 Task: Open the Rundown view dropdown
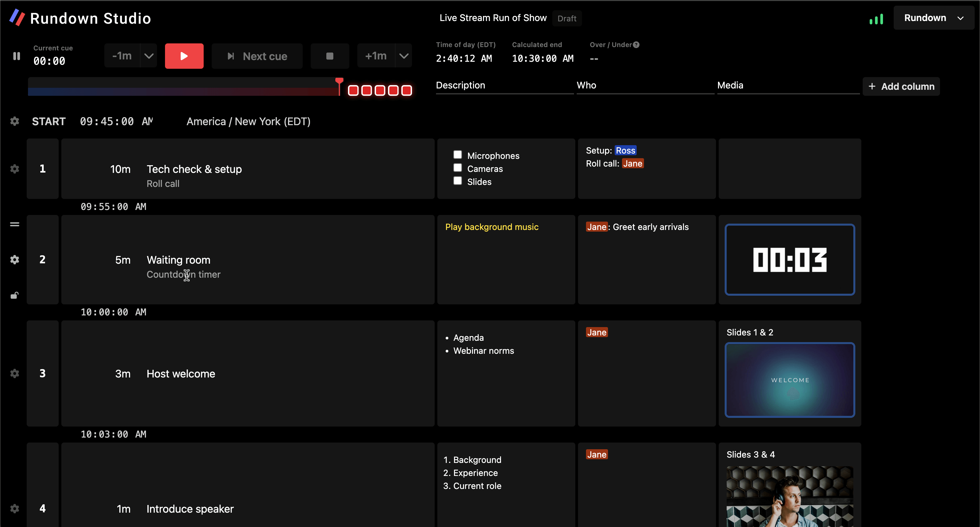click(x=934, y=18)
